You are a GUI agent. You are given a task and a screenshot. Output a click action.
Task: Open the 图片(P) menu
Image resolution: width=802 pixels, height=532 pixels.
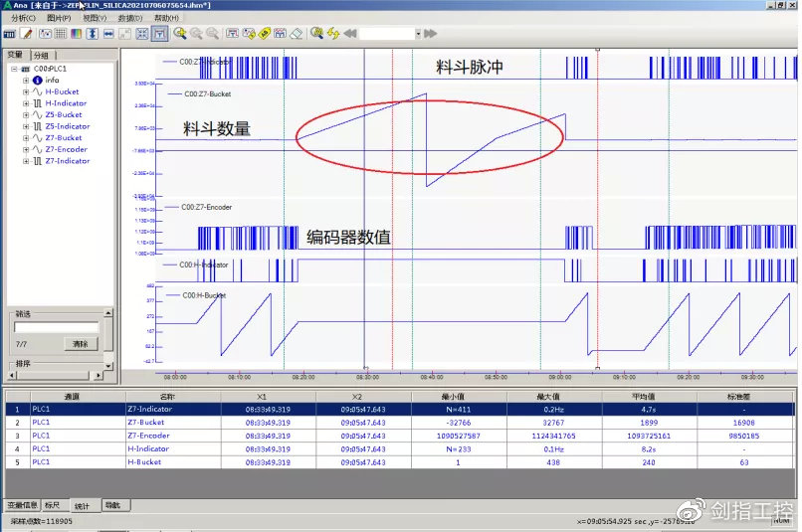click(x=60, y=18)
